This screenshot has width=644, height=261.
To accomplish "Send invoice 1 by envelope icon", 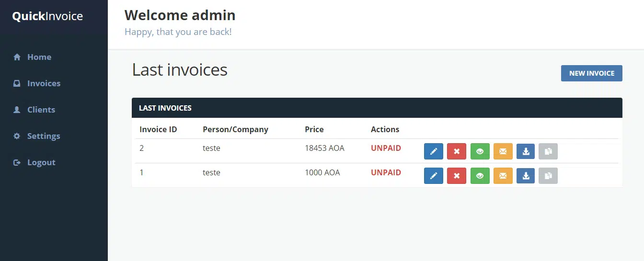I will 503,176.
